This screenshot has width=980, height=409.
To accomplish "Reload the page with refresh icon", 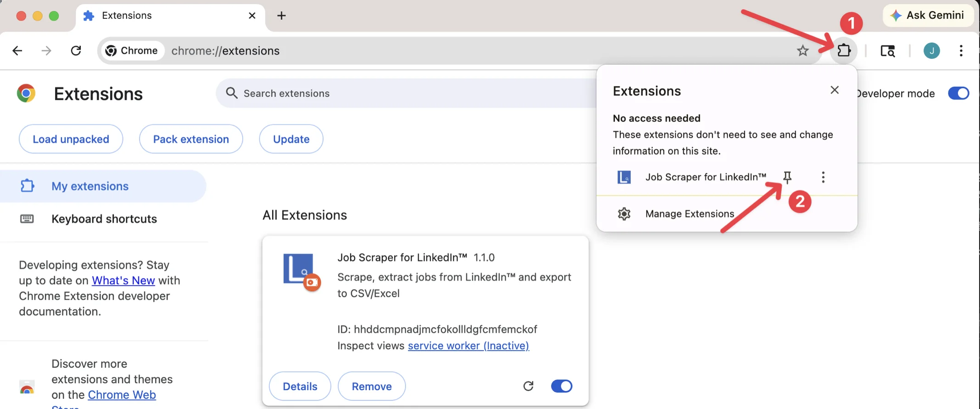I will pos(76,50).
